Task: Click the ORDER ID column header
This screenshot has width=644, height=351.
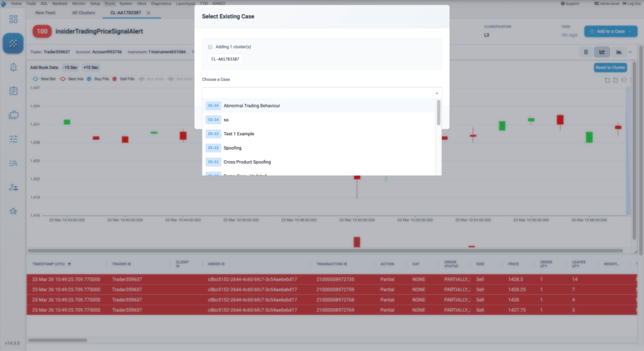Action: (x=216, y=264)
